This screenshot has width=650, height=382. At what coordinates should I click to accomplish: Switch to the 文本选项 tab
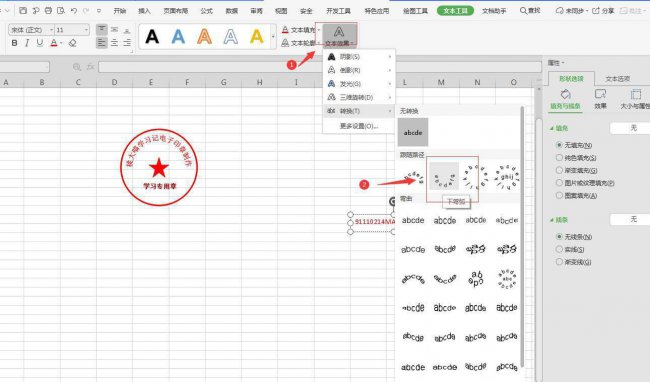point(618,79)
